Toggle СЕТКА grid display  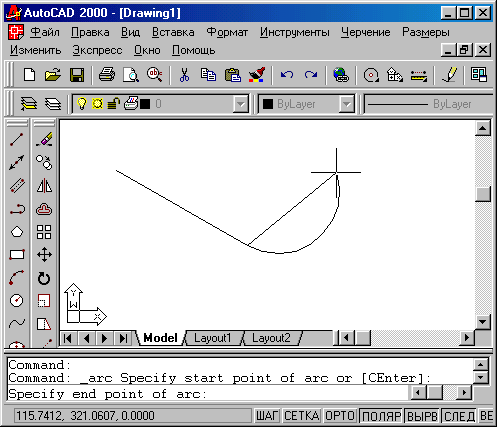[302, 416]
